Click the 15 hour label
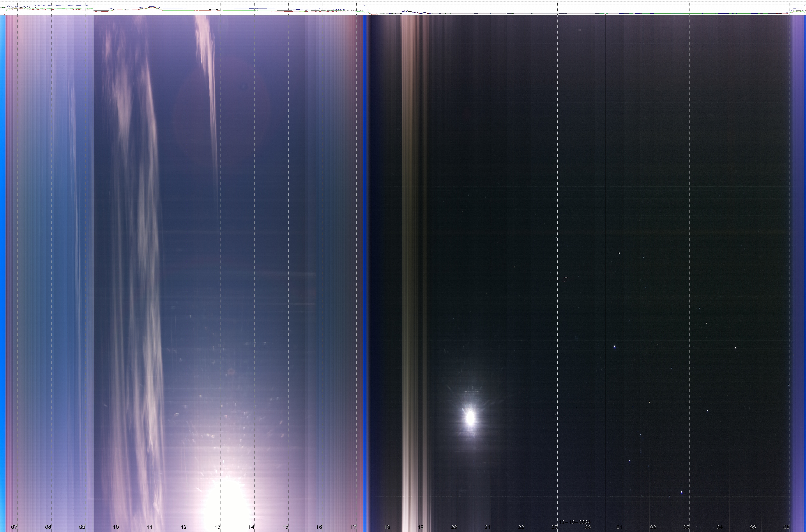The height and width of the screenshot is (532, 806). tap(286, 527)
